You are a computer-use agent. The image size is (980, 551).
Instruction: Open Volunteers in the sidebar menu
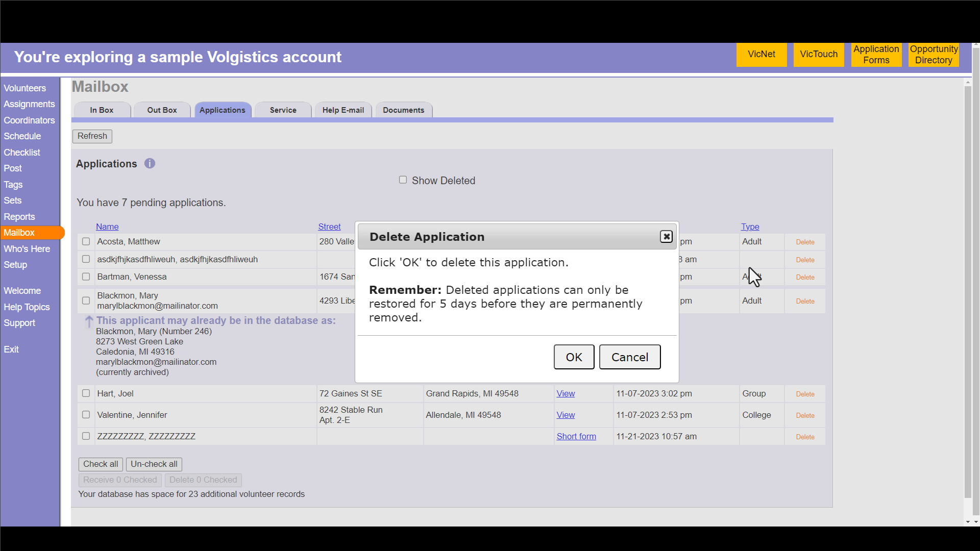(24, 88)
